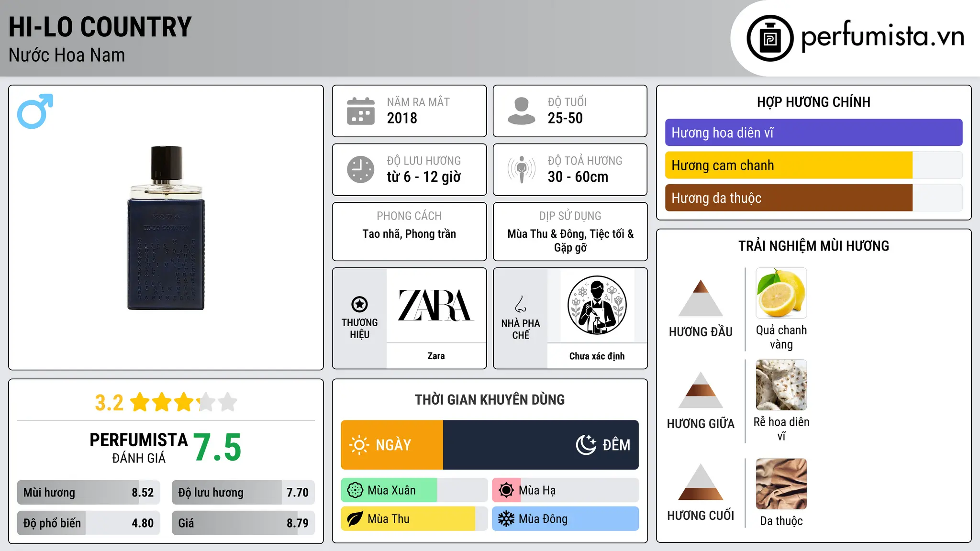
Task: Click the Da thuộc note label
Action: click(781, 521)
